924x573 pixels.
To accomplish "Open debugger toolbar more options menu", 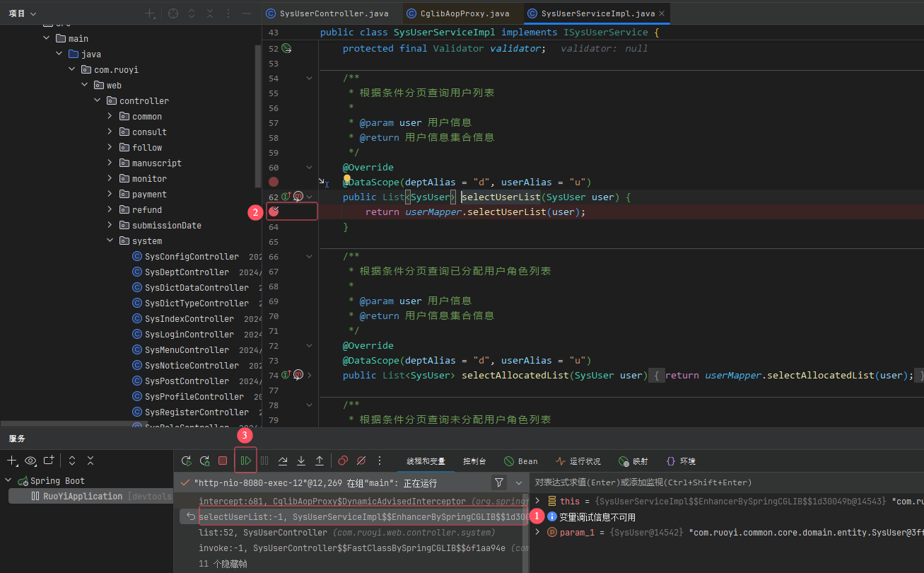I will [380, 461].
